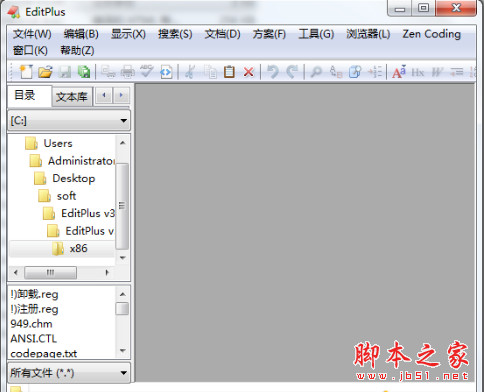Screen dimensions: 485x392
Task: Open the 工具(G) menu
Action: [316, 34]
